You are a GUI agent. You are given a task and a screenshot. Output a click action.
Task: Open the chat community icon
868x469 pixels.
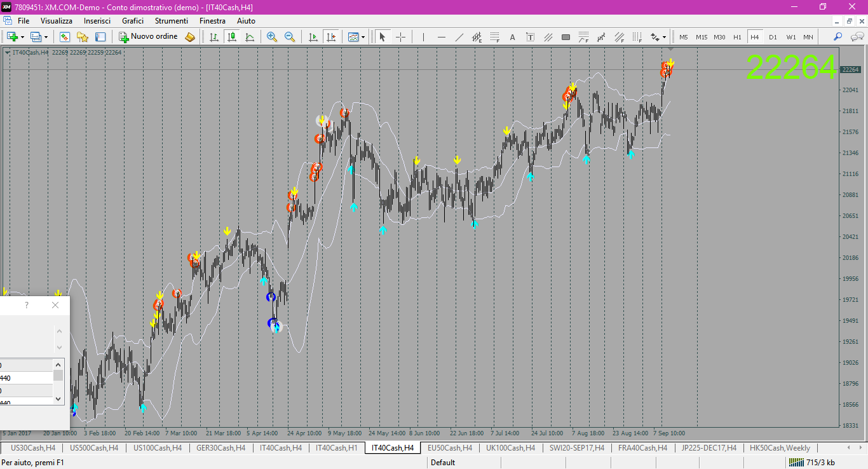tap(856, 37)
